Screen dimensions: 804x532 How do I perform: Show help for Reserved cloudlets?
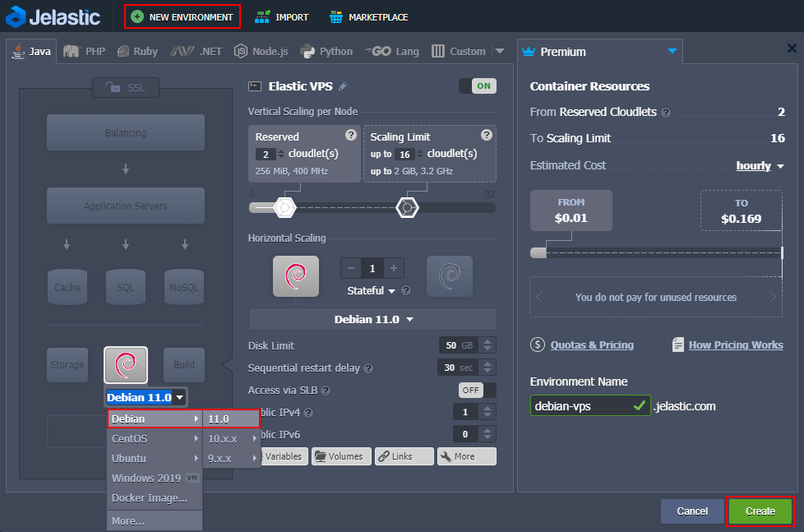click(351, 135)
